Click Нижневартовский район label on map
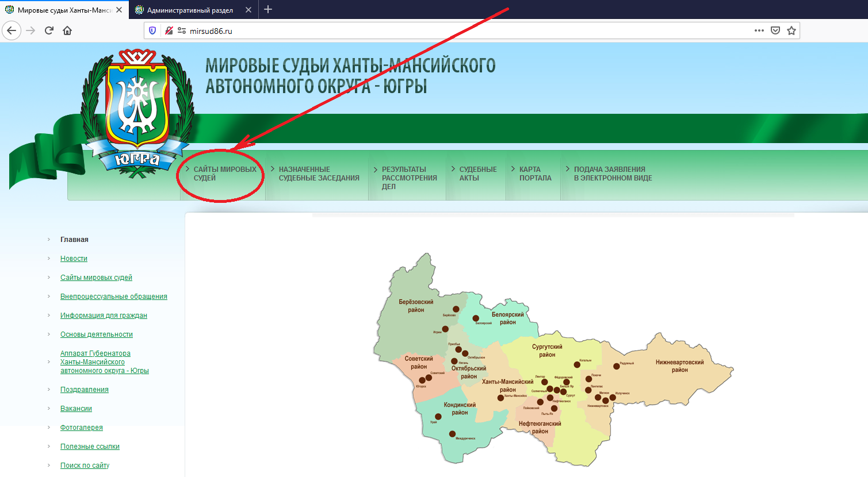The width and height of the screenshot is (868, 477). [679, 366]
